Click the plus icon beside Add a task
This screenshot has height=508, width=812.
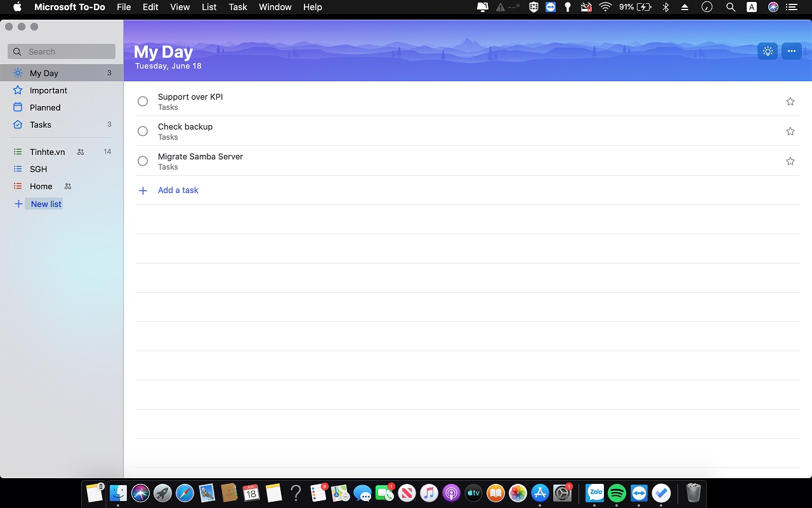[143, 190]
